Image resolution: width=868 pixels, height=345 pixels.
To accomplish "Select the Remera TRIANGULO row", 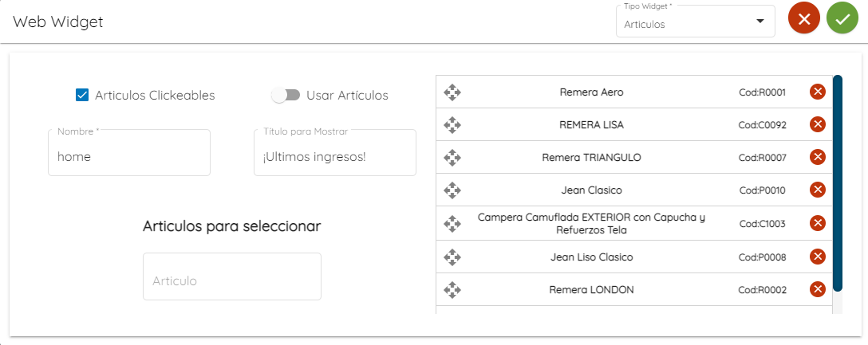I will [x=634, y=158].
